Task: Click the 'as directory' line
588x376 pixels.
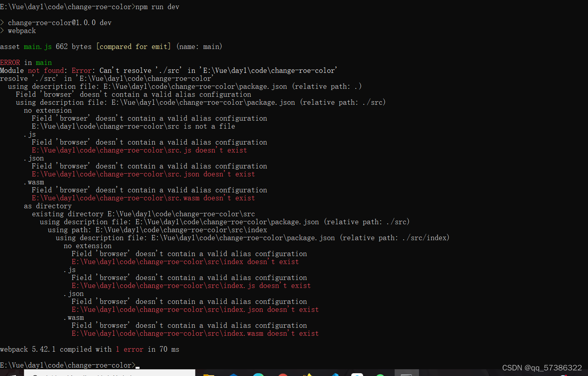Action: (x=48, y=206)
